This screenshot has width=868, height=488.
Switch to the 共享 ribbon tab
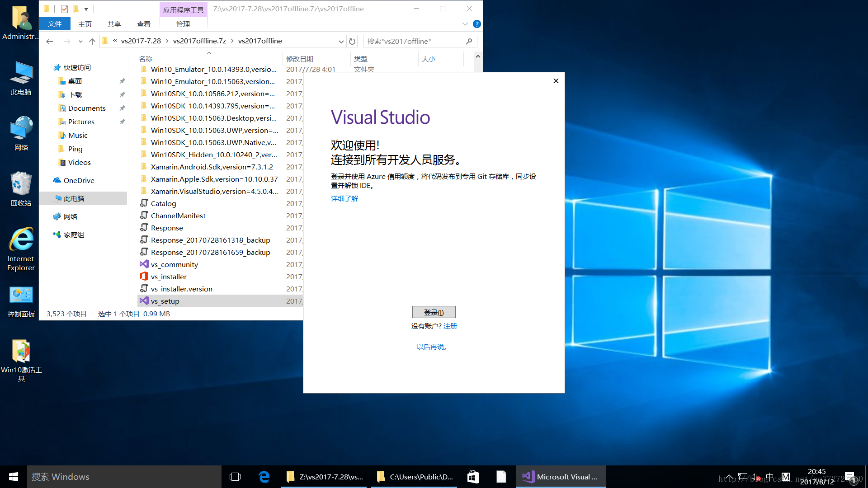[x=114, y=24]
